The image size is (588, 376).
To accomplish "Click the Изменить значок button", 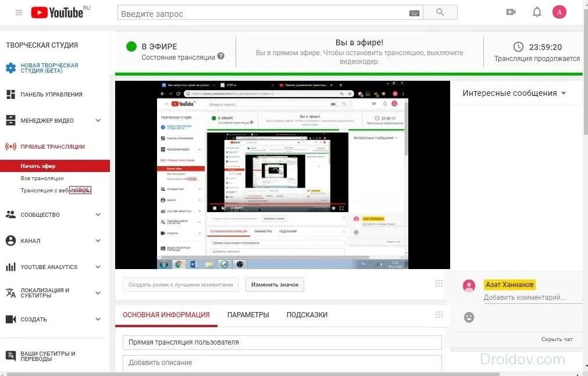I will pyautogui.click(x=275, y=285).
